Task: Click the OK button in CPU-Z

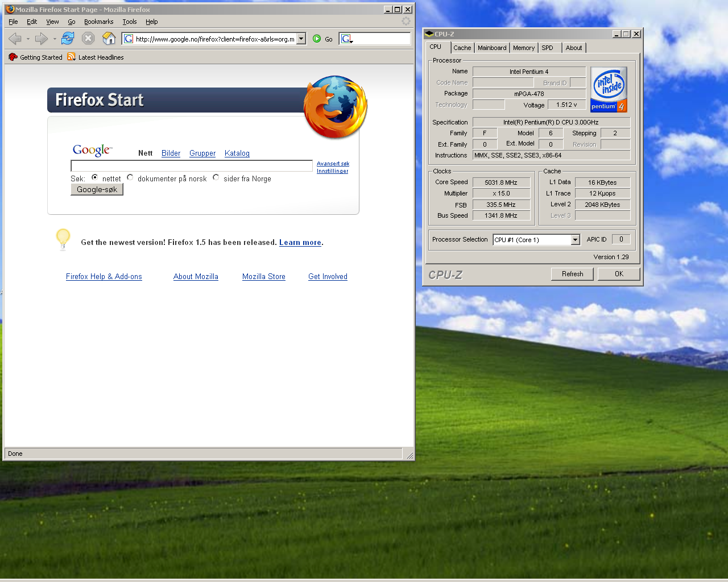Action: 619,274
